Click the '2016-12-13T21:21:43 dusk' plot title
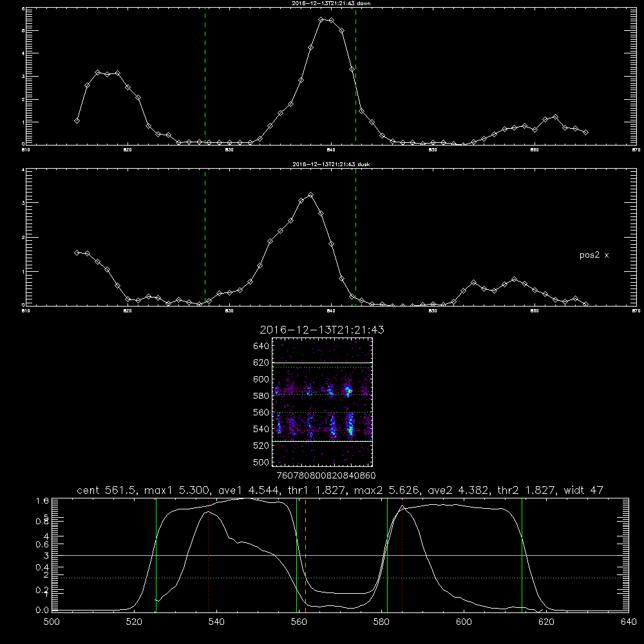Image resolution: width=644 pixels, height=644 pixels. pyautogui.click(x=331, y=164)
